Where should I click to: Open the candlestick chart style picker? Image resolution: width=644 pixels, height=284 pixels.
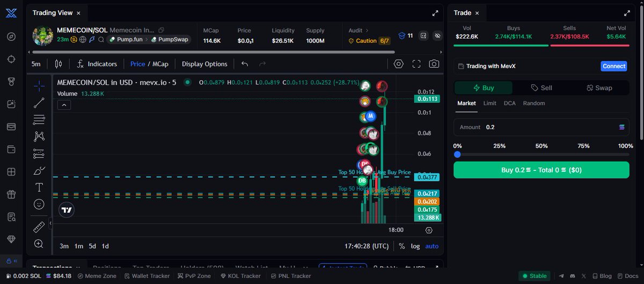point(58,64)
